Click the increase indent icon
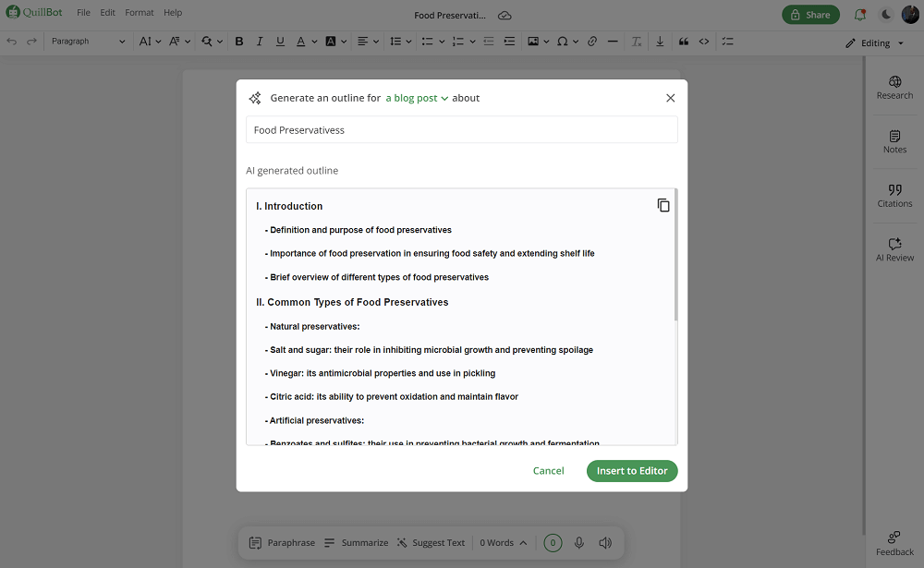 click(x=509, y=42)
